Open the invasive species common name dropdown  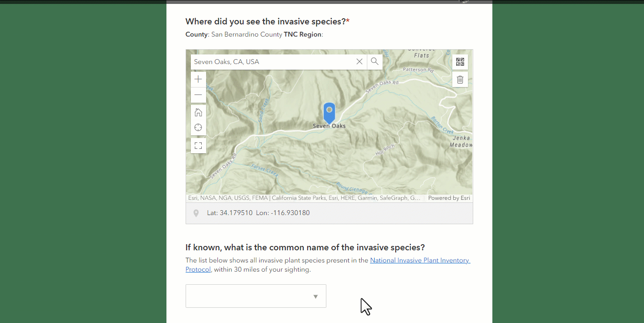coord(256,296)
